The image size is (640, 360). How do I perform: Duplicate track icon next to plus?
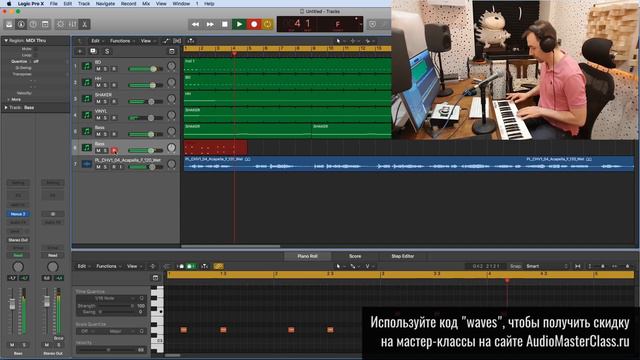[93, 51]
